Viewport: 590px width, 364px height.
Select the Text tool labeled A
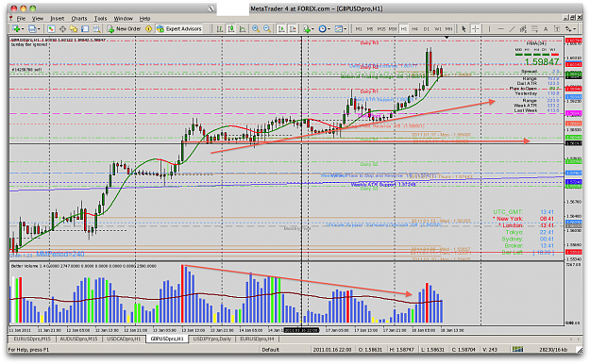click(546, 28)
